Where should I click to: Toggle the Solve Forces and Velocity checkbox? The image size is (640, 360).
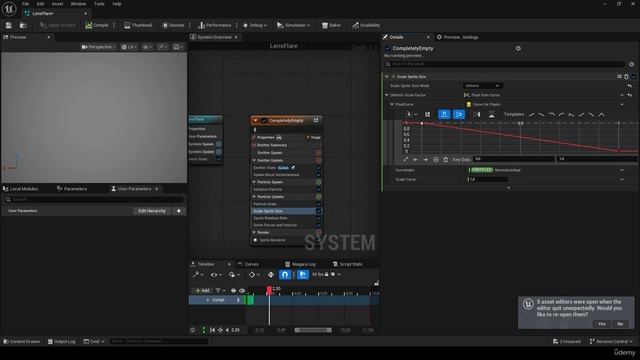click(318, 225)
